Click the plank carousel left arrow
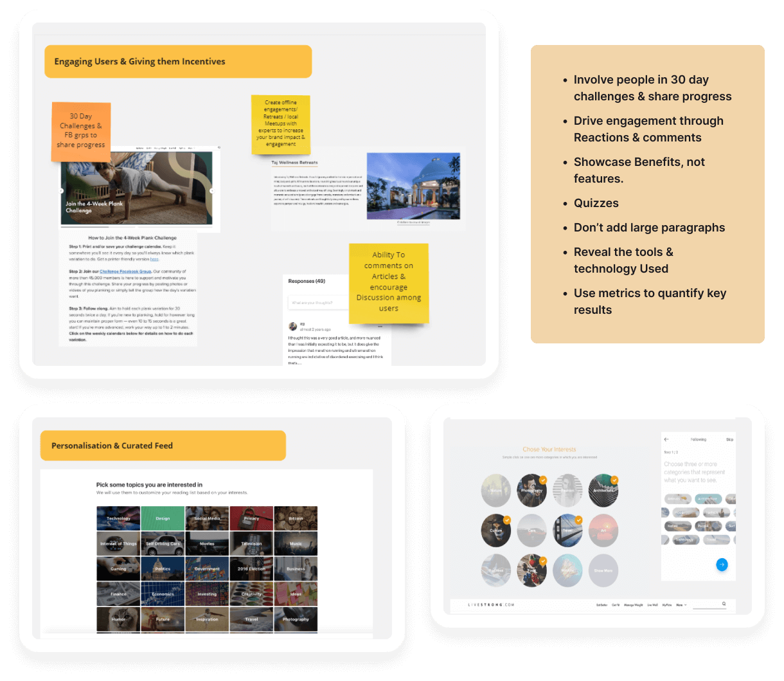Image resolution: width=784 pixels, height=681 pixels. (62, 191)
